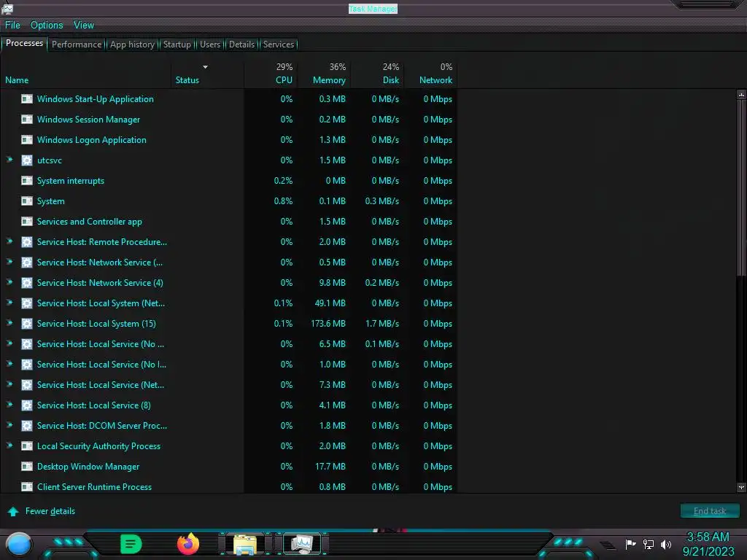Image resolution: width=747 pixels, height=560 pixels.
Task: Select the 1.7 MB/s disk cell
Action: point(382,324)
